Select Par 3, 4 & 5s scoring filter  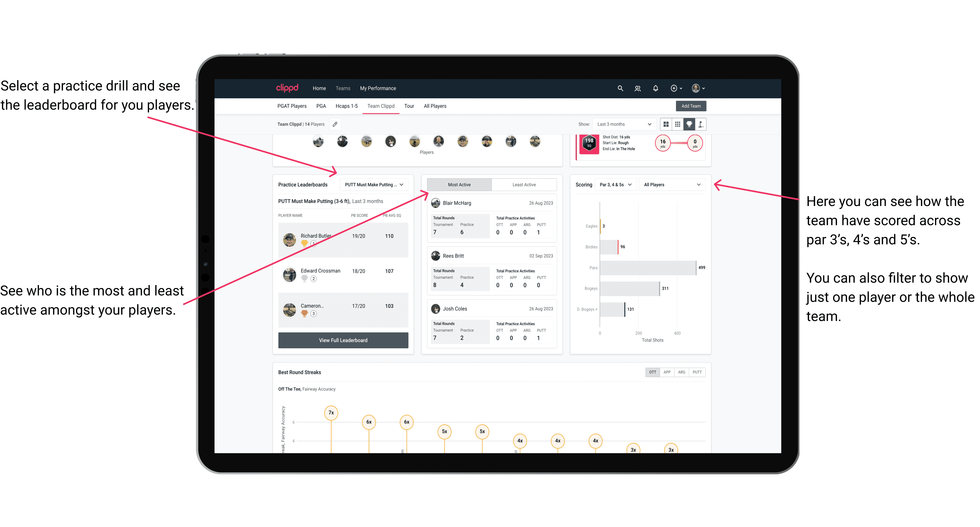click(613, 185)
